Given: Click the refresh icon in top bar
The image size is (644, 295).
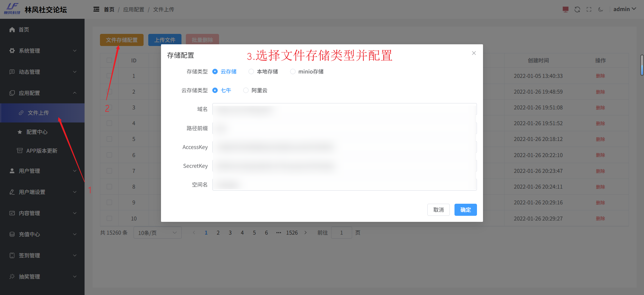Looking at the screenshot, I should coord(577,9).
